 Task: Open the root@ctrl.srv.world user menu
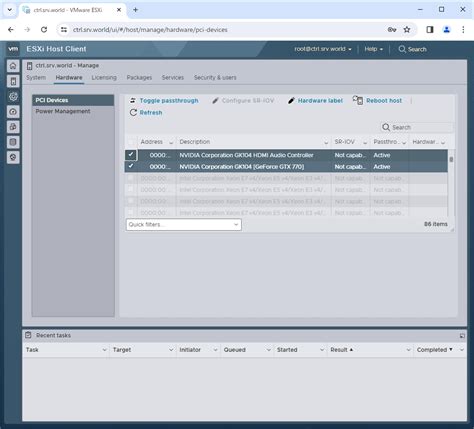tap(323, 49)
